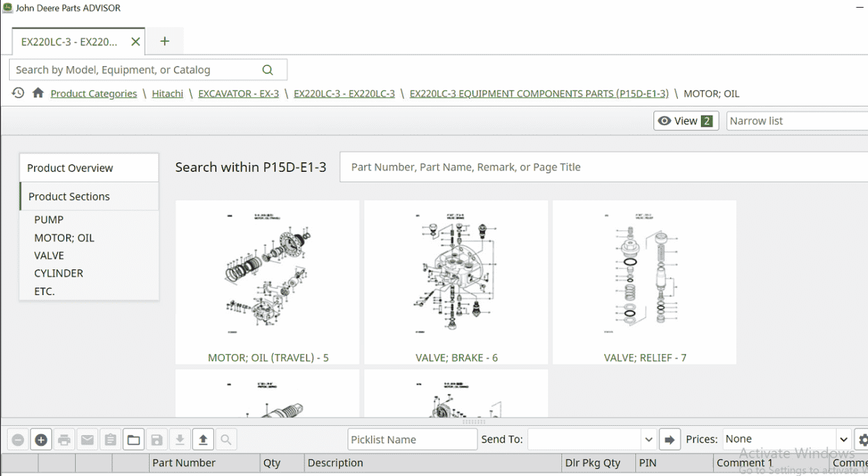The height and width of the screenshot is (476, 868).
Task: Click the add item plus icon
Action: 41,440
